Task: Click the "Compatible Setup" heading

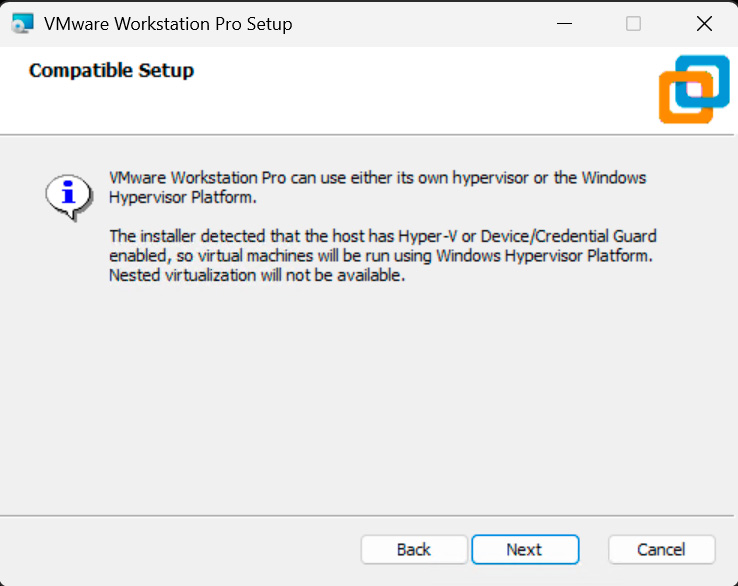Action: 111,70
